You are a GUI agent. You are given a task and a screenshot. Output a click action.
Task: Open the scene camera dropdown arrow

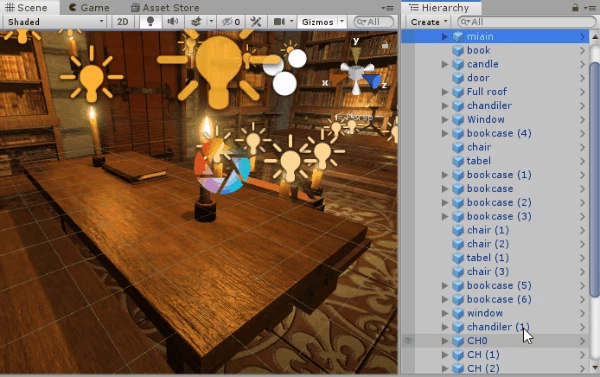pyautogui.click(x=292, y=22)
